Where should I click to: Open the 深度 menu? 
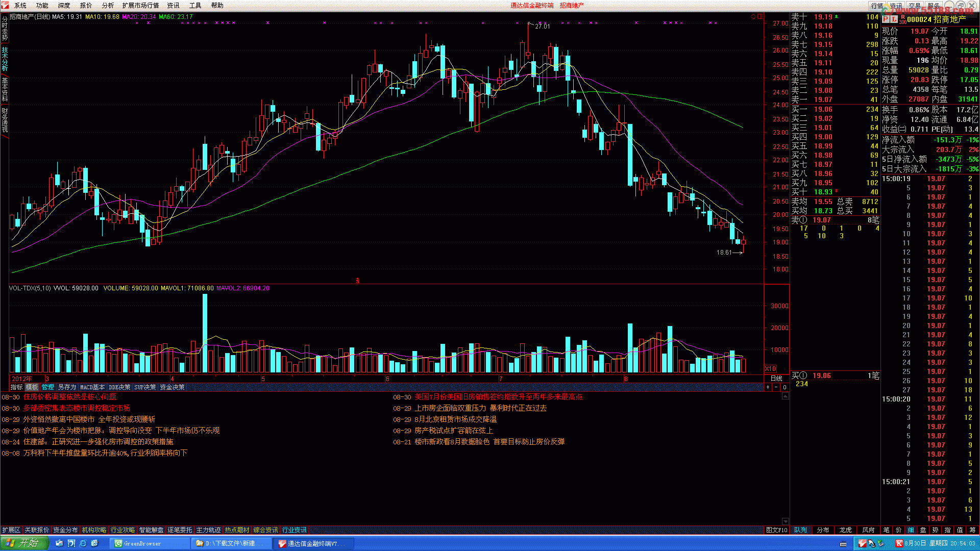coord(64,6)
